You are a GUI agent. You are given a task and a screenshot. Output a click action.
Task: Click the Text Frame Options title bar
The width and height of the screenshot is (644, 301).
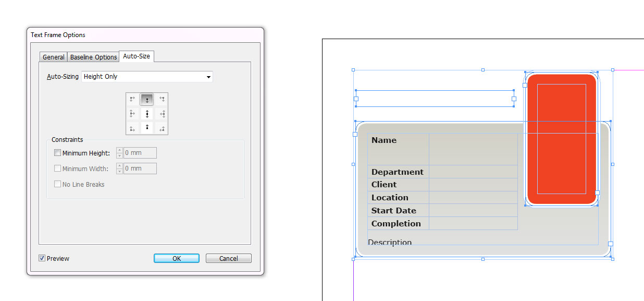(x=145, y=35)
